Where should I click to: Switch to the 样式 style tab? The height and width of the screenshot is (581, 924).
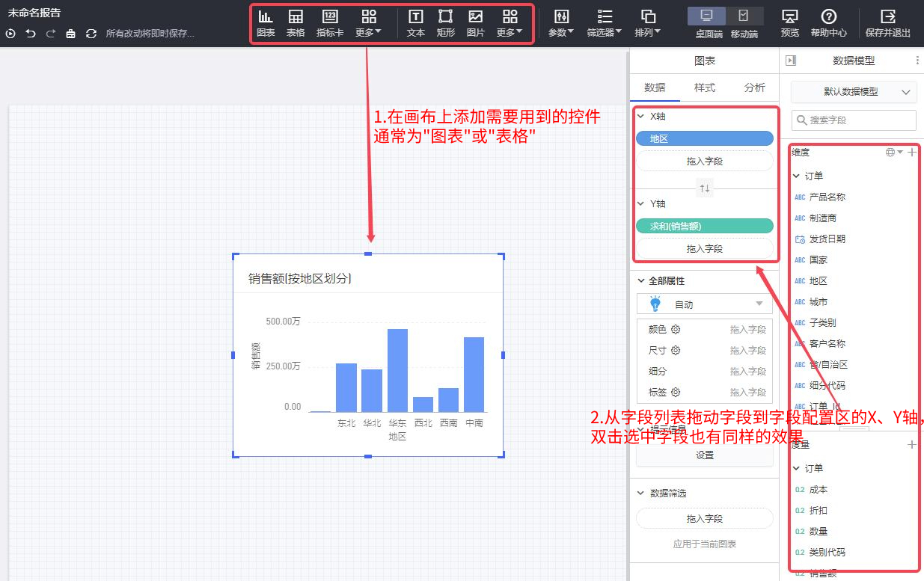pyautogui.click(x=705, y=87)
